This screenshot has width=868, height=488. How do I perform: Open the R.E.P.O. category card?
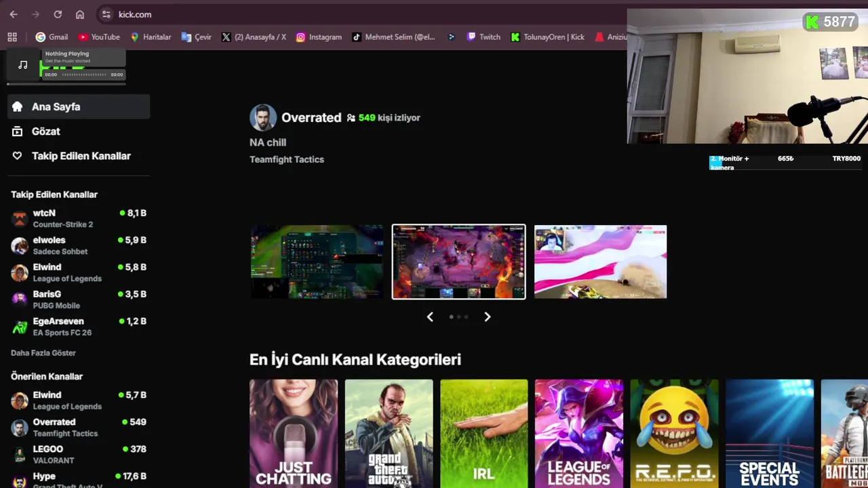(674, 434)
